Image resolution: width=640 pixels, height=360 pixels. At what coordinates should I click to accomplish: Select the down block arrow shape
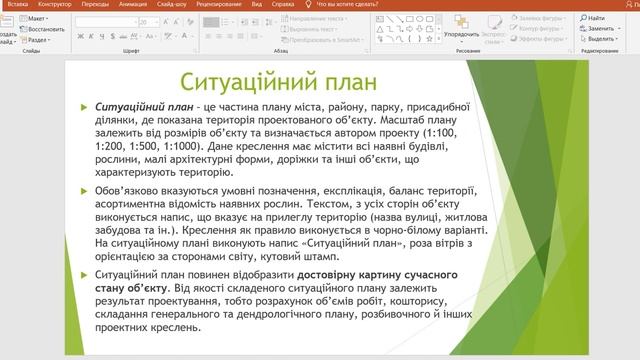pos(420,29)
